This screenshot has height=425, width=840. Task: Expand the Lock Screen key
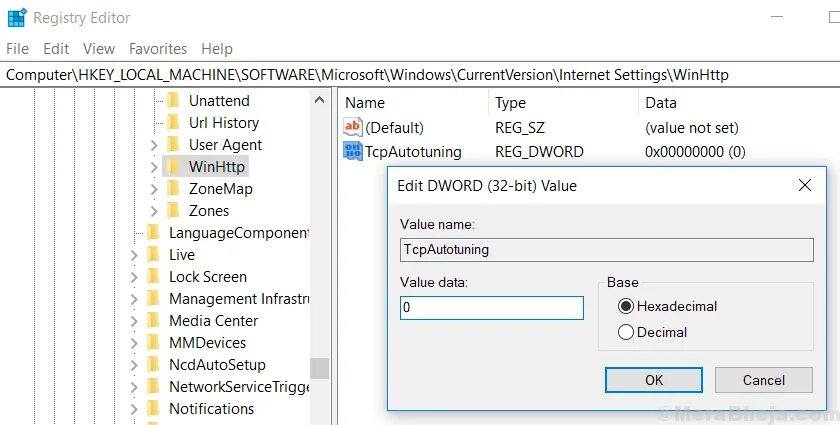(134, 277)
